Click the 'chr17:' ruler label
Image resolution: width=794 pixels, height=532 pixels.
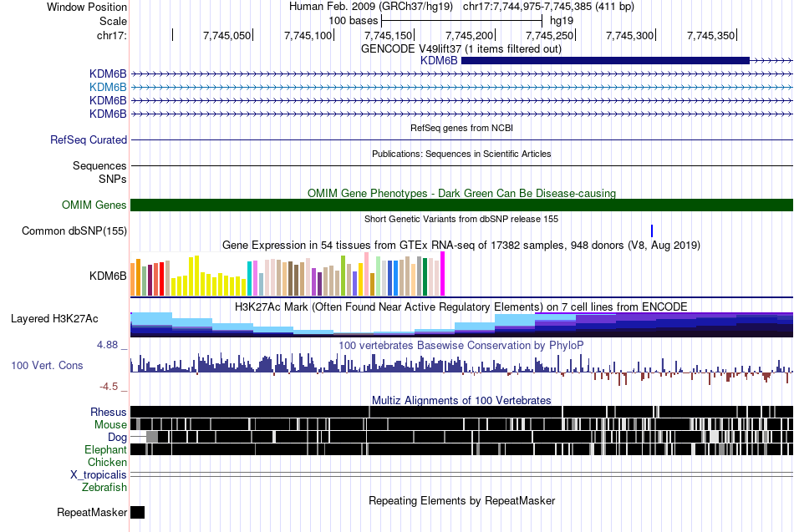click(x=112, y=35)
